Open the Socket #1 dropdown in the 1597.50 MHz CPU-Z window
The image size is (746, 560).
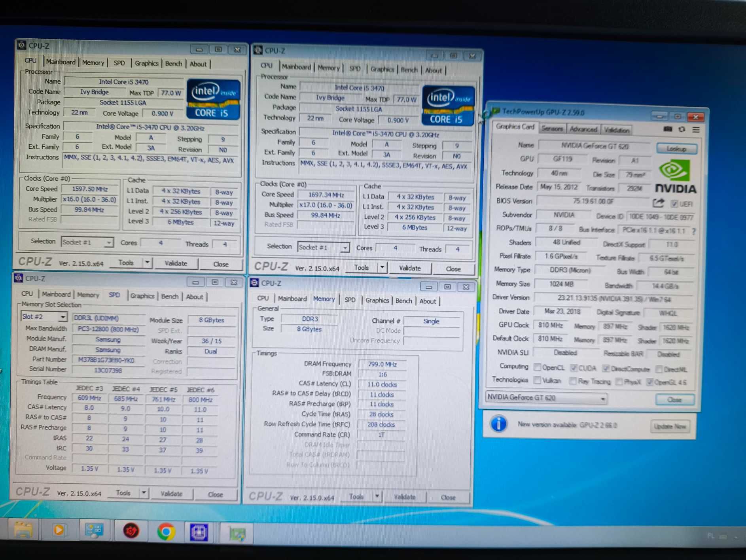(87, 242)
